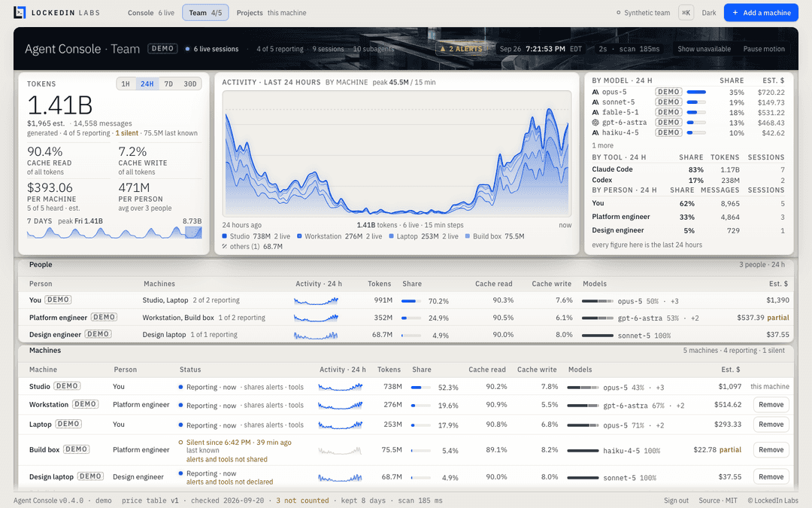Screen dimensions: 812x508
Task: Click the LockedIn Labs logo icon
Action: pos(20,13)
